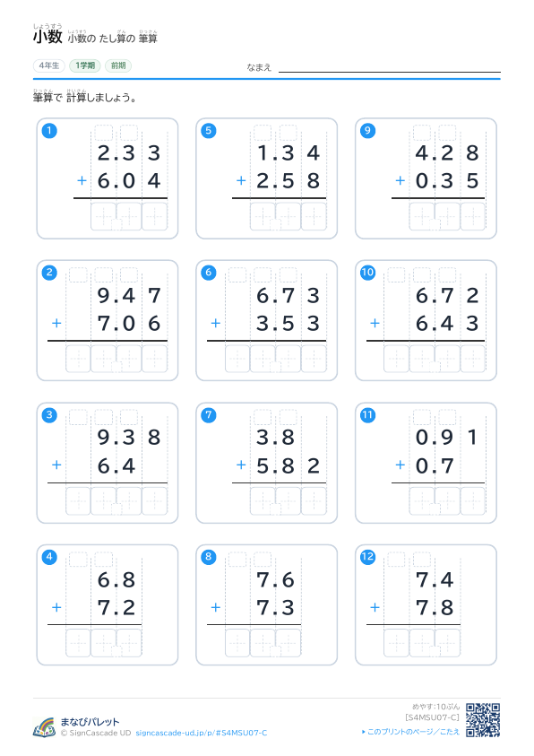Click the QR code in the footer
Image resolution: width=534 pixels, height=756 pixels.
pyautogui.click(x=483, y=720)
